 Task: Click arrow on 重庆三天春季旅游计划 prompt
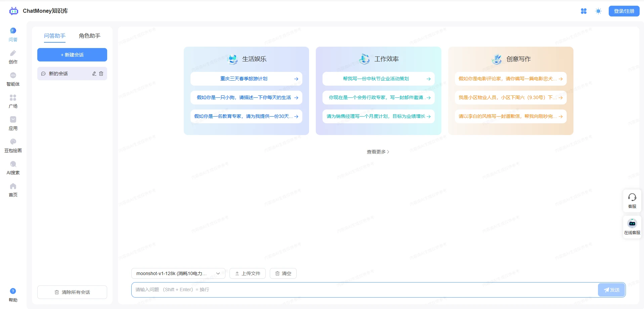point(296,79)
